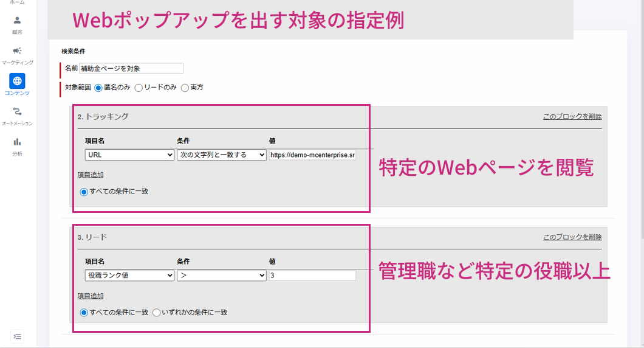The width and height of the screenshot is (644, 348).
Task: Open the 次の文字列と一致する condition dropdown
Action: point(222,155)
